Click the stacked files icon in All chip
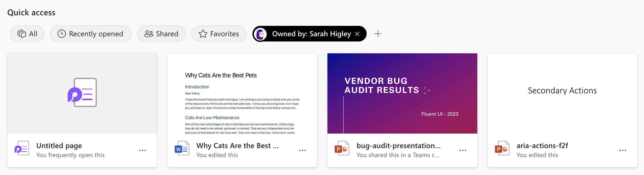Image resolution: width=644 pixels, height=175 pixels. pyautogui.click(x=22, y=34)
